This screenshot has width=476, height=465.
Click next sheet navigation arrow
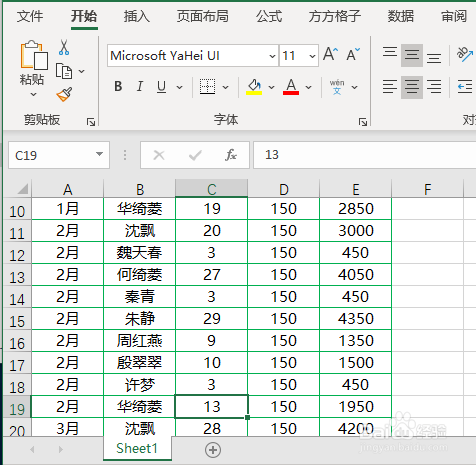tap(60, 450)
